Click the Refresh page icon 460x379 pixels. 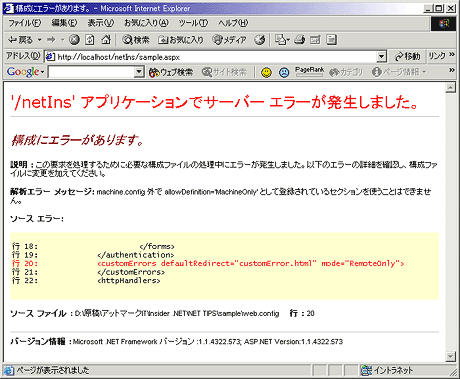(89, 40)
